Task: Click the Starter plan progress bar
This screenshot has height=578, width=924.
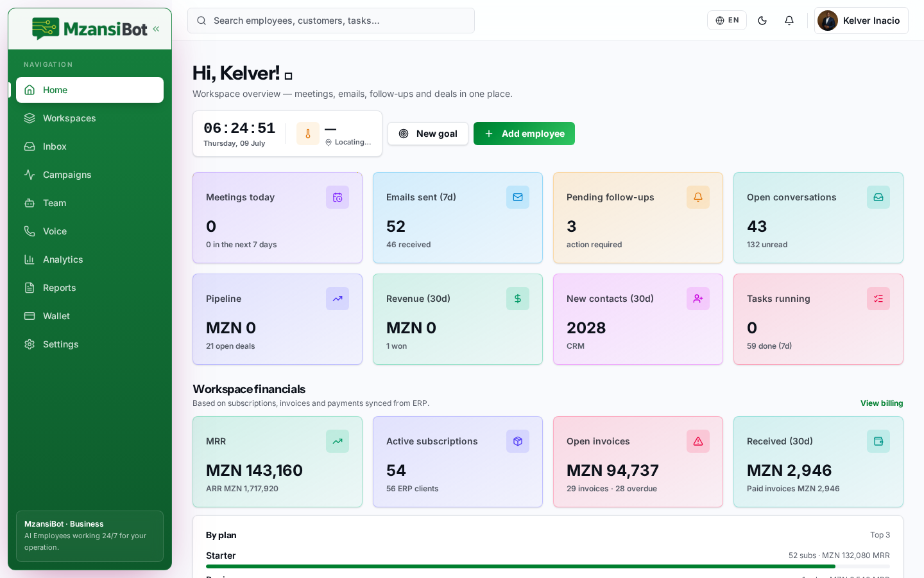Action: pyautogui.click(x=548, y=566)
